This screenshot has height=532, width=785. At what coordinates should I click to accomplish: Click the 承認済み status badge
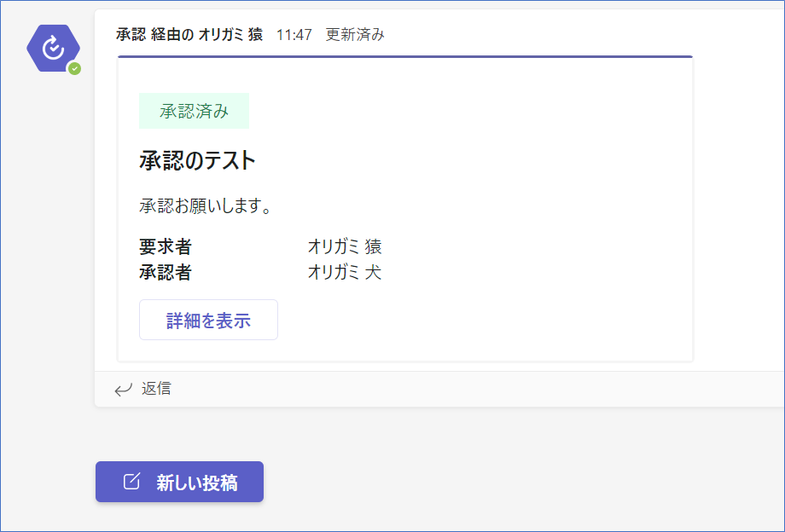pos(194,111)
